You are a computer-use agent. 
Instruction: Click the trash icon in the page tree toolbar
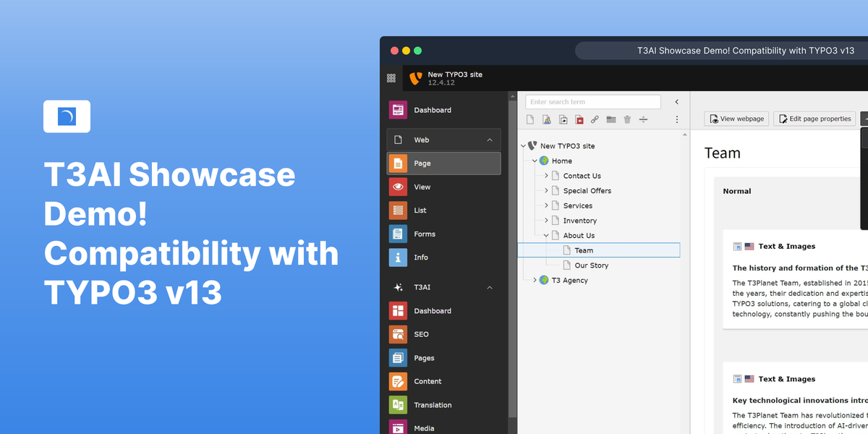(626, 119)
